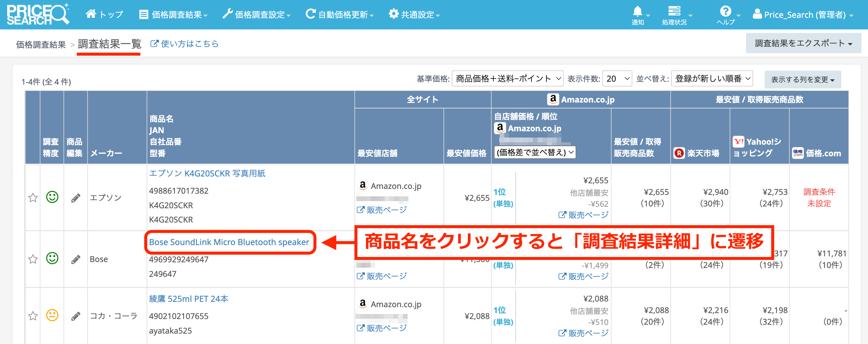Open the 自動価格更新 menu
This screenshot has height=344, width=868.
pos(340,15)
